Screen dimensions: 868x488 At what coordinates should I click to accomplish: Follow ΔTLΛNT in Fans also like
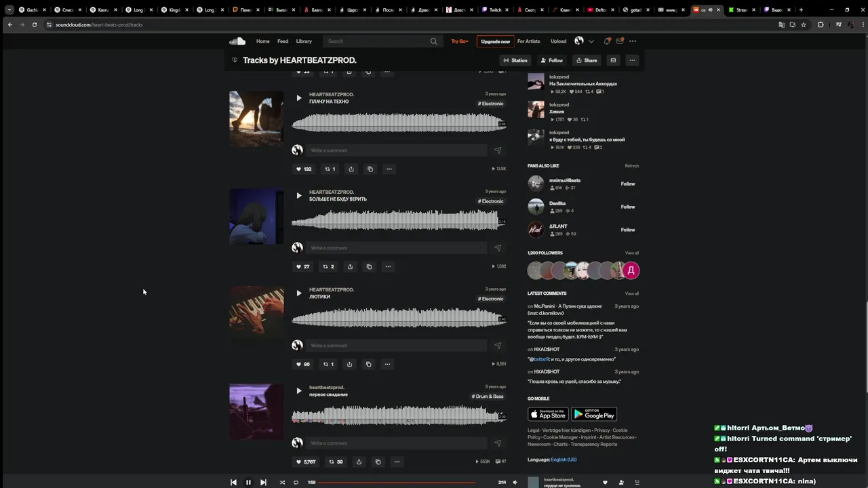tap(628, 230)
